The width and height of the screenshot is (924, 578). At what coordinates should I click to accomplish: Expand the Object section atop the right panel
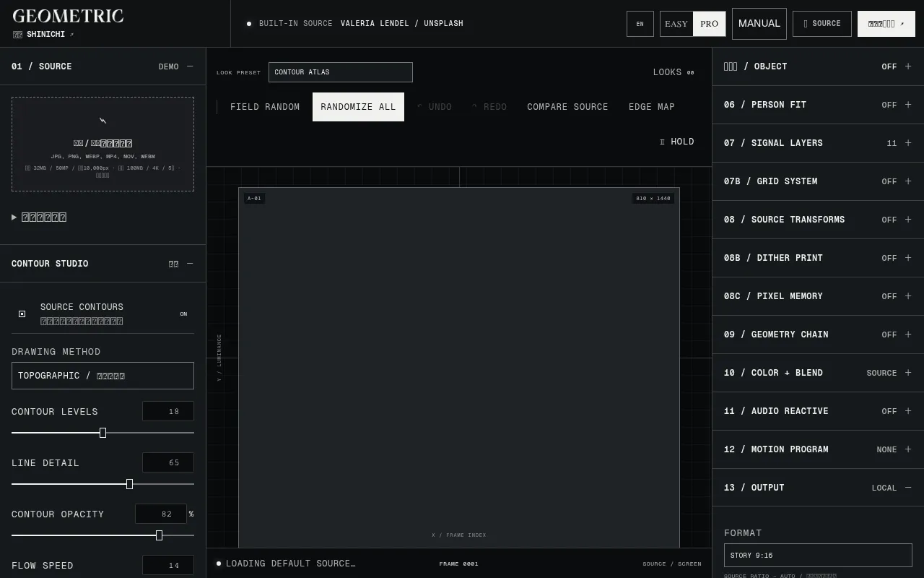(818, 66)
